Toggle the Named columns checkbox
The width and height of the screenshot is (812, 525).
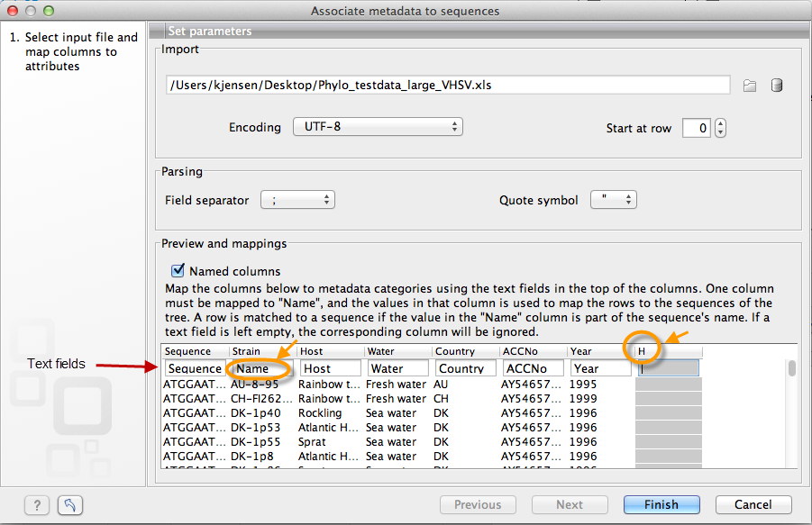coord(178,271)
